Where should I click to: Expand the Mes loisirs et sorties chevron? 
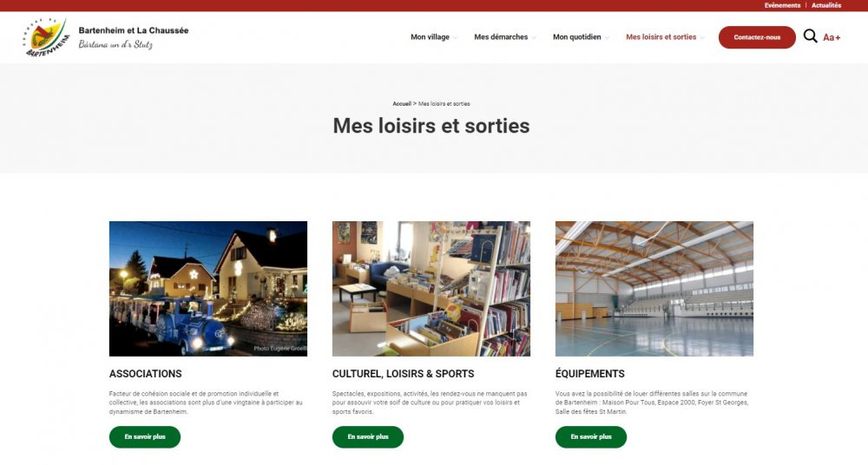702,37
